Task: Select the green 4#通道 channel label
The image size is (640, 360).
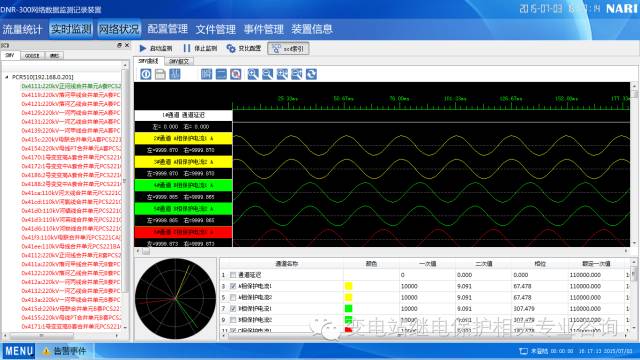Action: coord(183,185)
